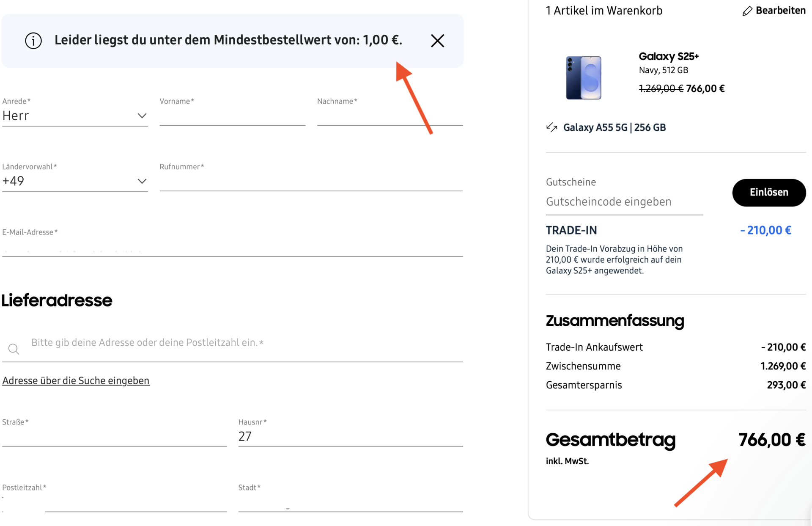
Task: Select the Nachname input field
Action: (x=389, y=116)
